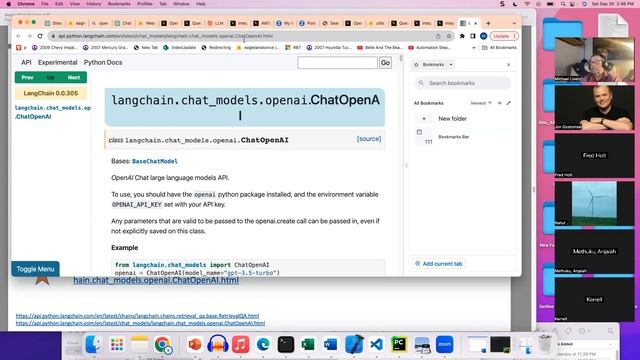Open the Extensions puzzle icon
Viewport: 640px width, 360px height.
[x=462, y=36]
